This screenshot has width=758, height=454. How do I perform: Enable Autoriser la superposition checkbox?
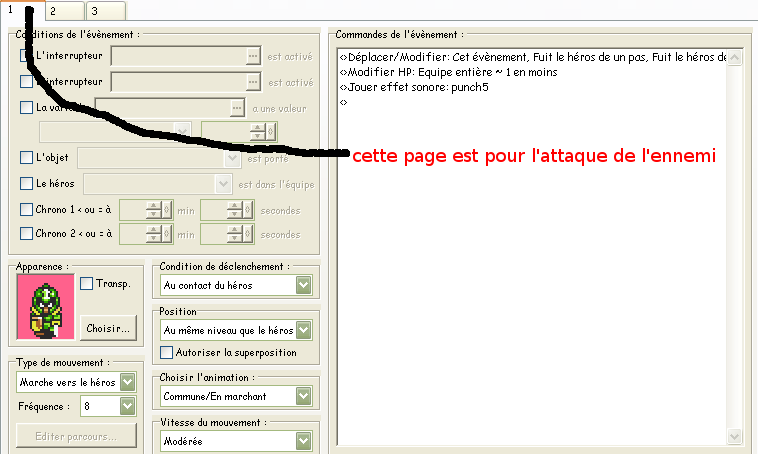[x=166, y=352]
